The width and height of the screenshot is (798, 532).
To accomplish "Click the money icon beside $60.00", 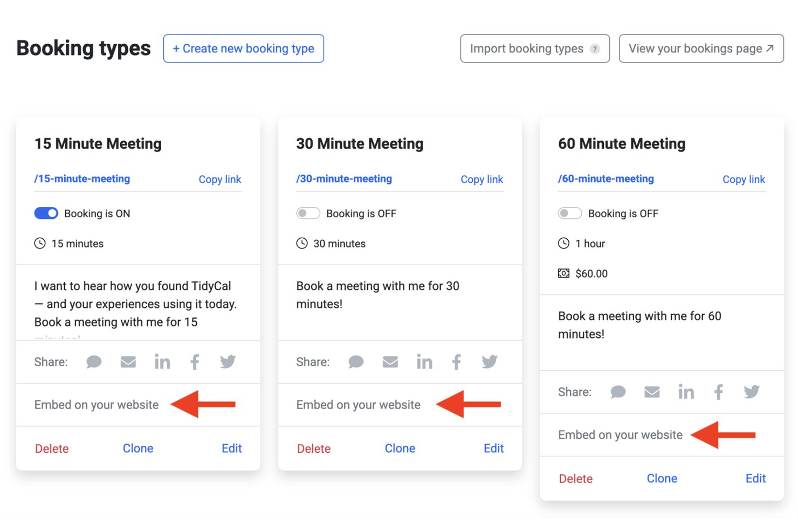I will pyautogui.click(x=563, y=273).
